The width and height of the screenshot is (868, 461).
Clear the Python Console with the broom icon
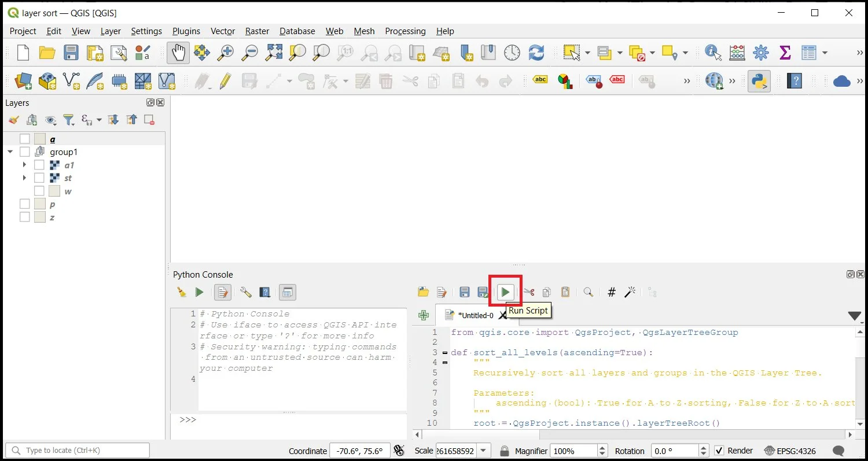(181, 292)
